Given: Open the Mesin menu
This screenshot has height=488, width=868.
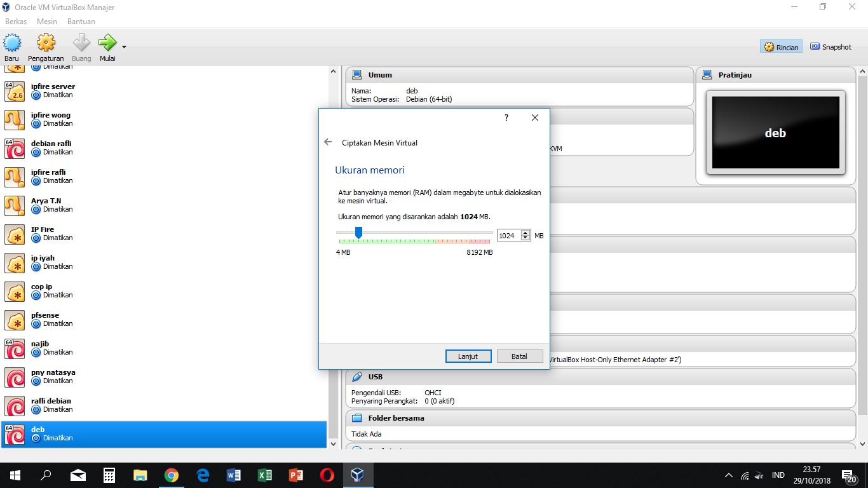Looking at the screenshot, I should coord(47,21).
